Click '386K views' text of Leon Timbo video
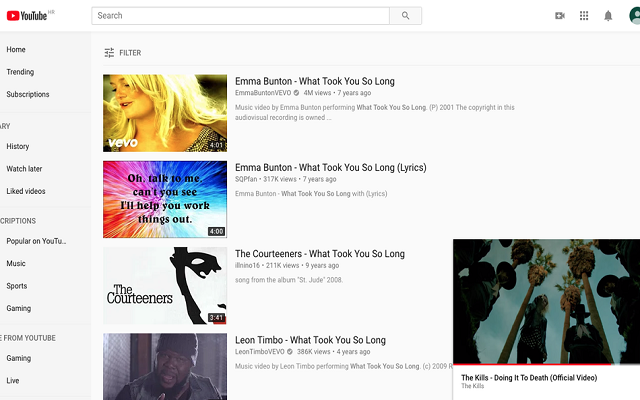 [313, 351]
